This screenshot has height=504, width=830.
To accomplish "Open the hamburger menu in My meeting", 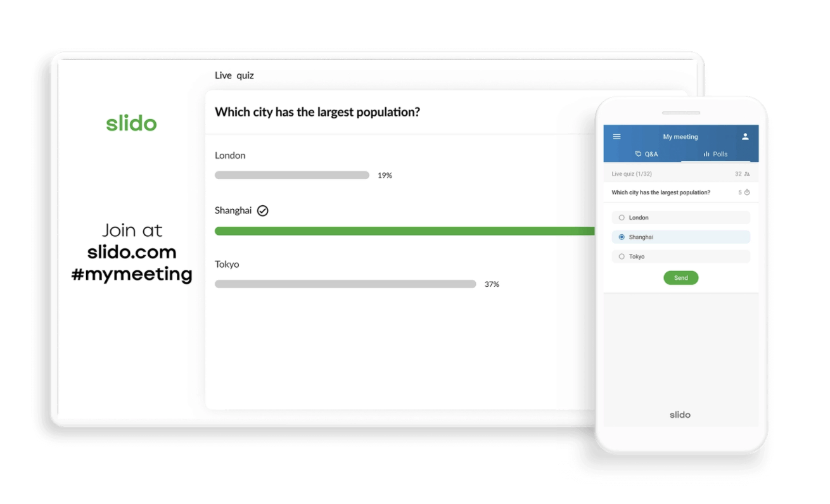I will (x=616, y=136).
